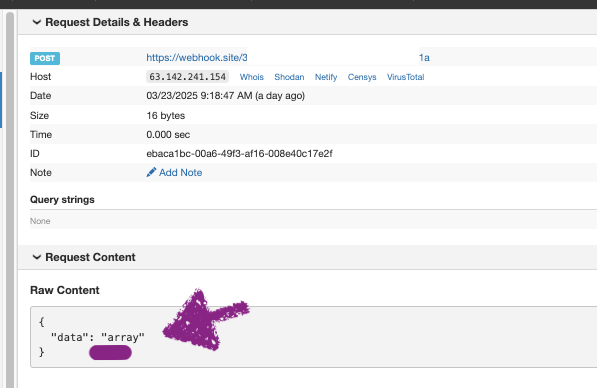Click the Size value 16 bytes
This screenshot has height=388, width=597.
(166, 115)
